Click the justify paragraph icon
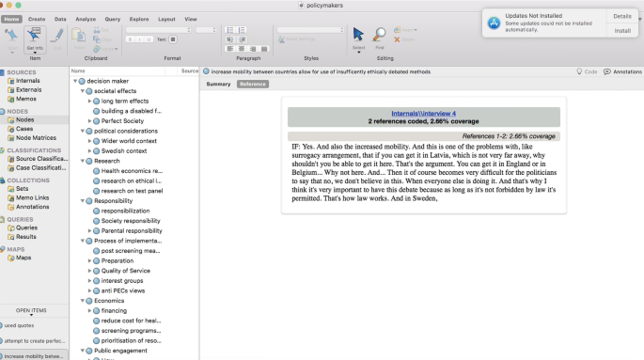The height and width of the screenshot is (360, 644). click(264, 49)
